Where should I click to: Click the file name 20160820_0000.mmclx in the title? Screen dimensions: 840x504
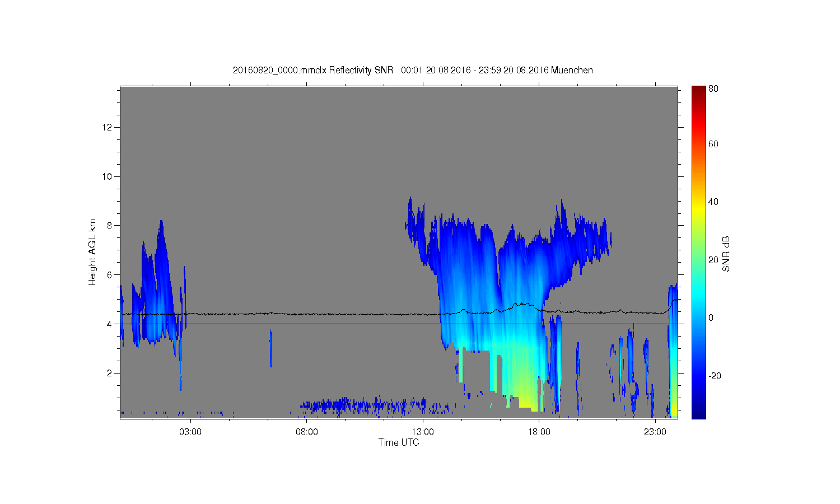click(x=279, y=71)
